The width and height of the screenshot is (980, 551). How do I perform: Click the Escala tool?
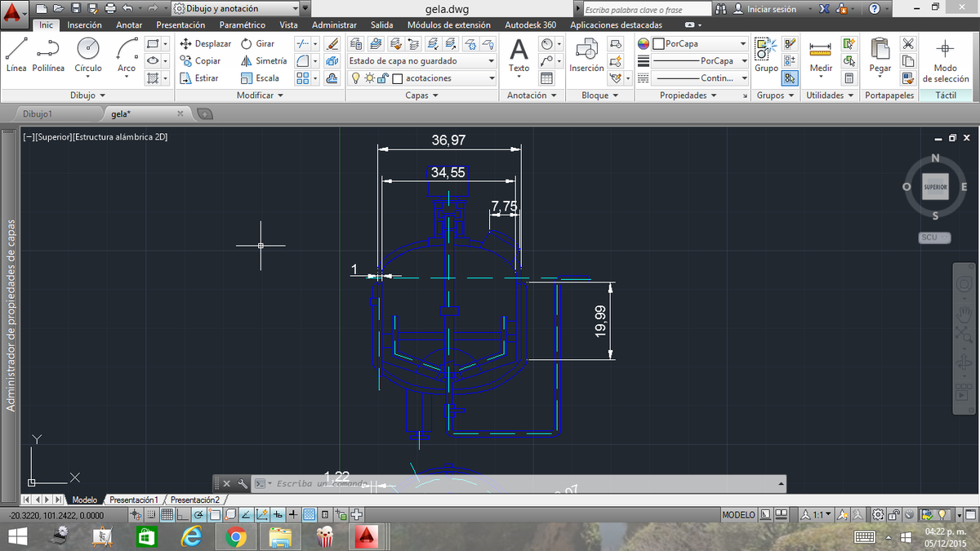point(260,78)
